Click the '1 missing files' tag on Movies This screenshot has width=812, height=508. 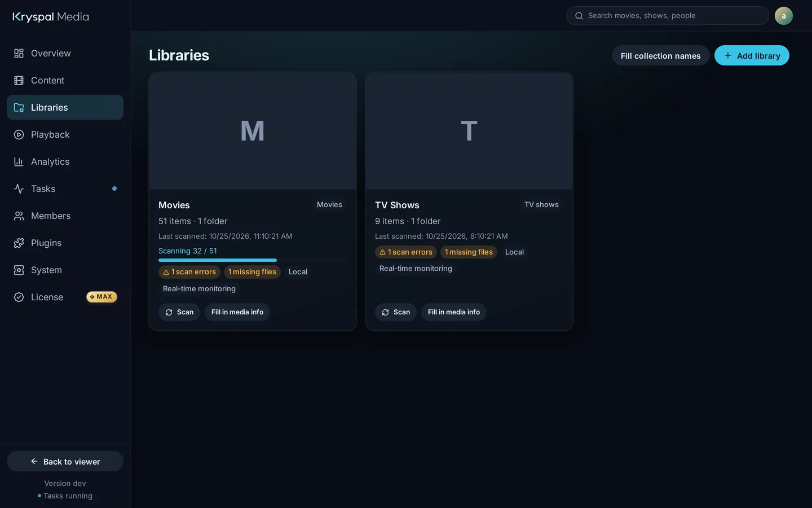[252, 272]
